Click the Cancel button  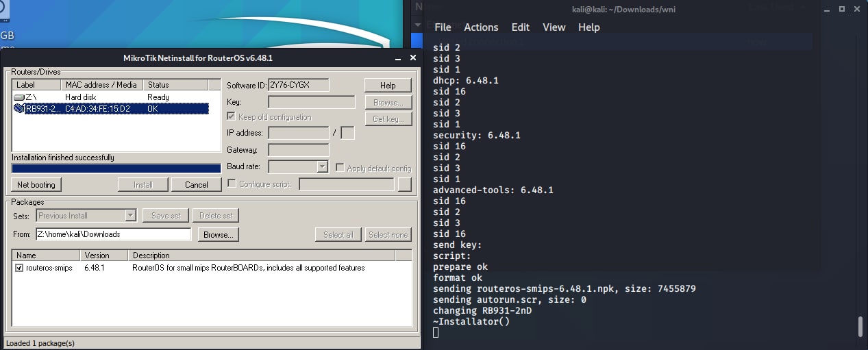pyautogui.click(x=197, y=184)
